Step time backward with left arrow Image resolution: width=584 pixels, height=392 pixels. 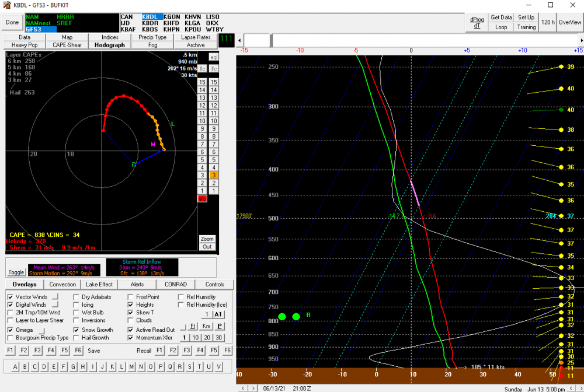[x=243, y=388]
